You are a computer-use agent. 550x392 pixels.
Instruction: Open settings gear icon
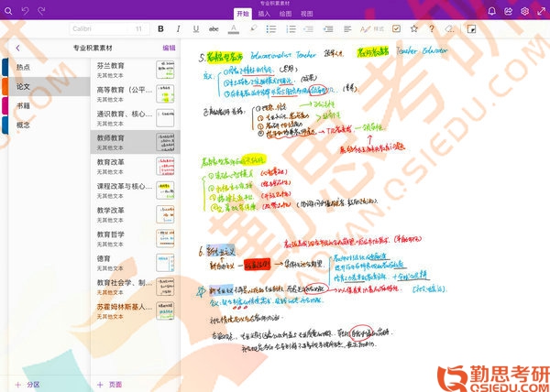pos(524,12)
